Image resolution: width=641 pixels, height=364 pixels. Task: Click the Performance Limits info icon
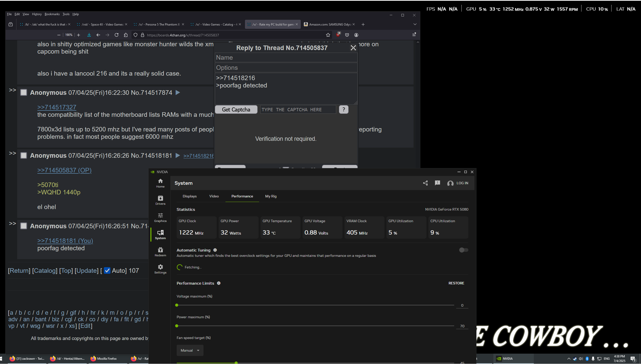tap(219, 283)
